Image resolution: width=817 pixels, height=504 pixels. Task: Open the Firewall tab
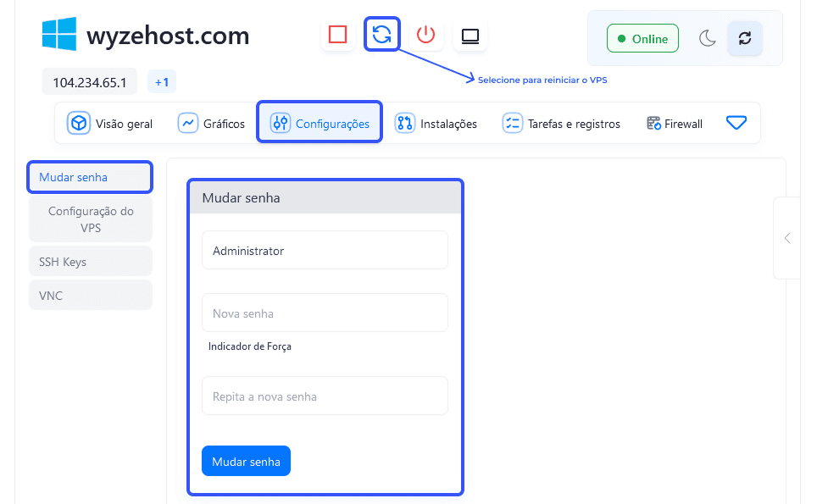675,124
